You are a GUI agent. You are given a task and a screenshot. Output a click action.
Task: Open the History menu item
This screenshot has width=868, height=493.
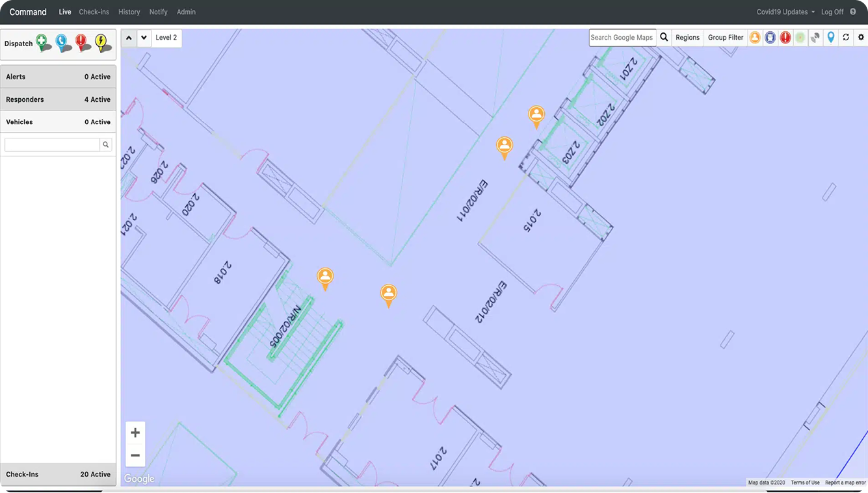pos(129,12)
